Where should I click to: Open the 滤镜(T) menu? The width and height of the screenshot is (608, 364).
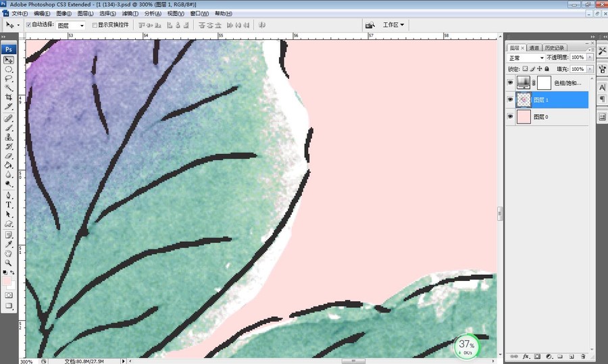pyautogui.click(x=130, y=14)
